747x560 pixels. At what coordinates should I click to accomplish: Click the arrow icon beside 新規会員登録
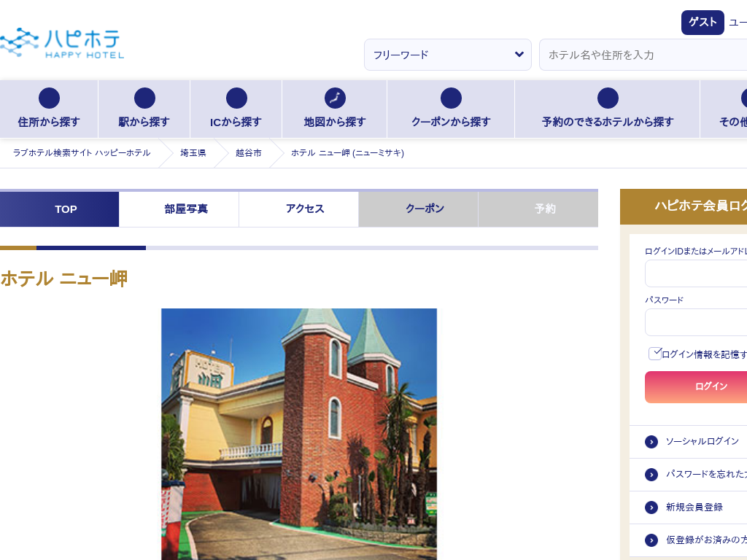(x=651, y=507)
